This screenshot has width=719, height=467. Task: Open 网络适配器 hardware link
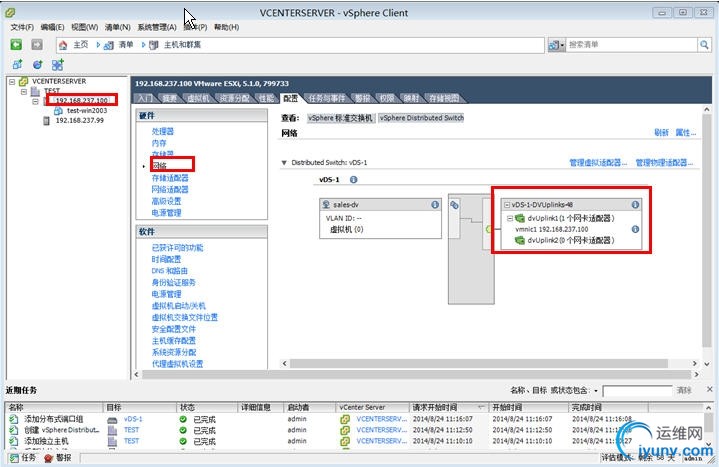pos(170,189)
